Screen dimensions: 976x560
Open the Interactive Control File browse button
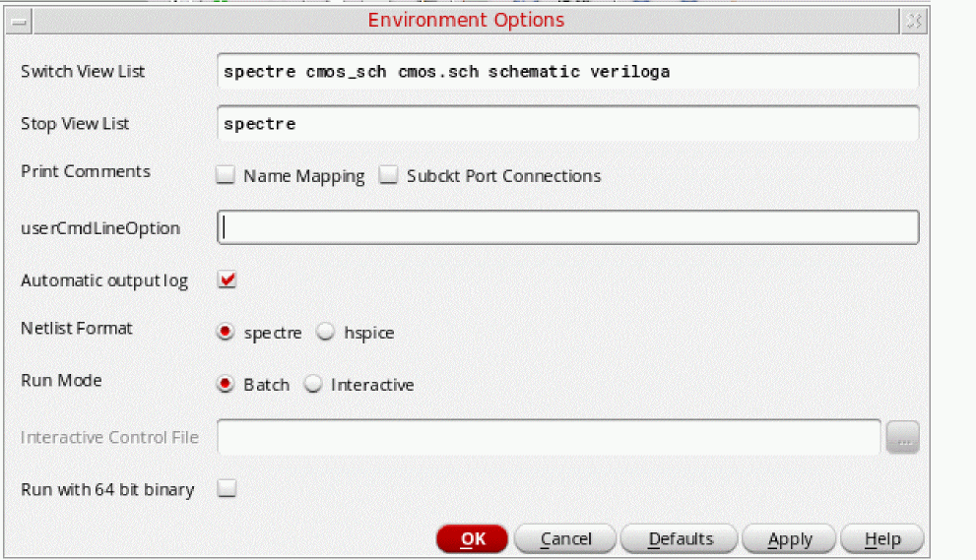click(x=902, y=437)
